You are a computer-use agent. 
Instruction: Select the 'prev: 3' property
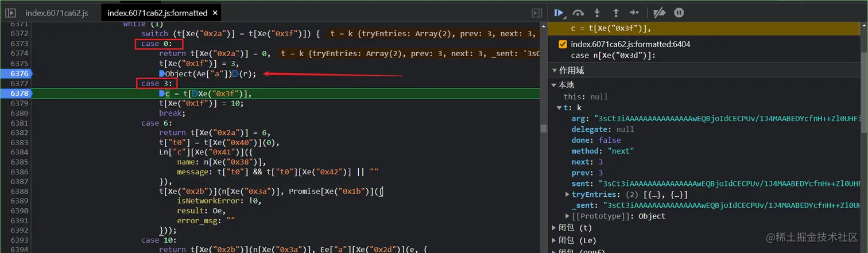click(587, 173)
